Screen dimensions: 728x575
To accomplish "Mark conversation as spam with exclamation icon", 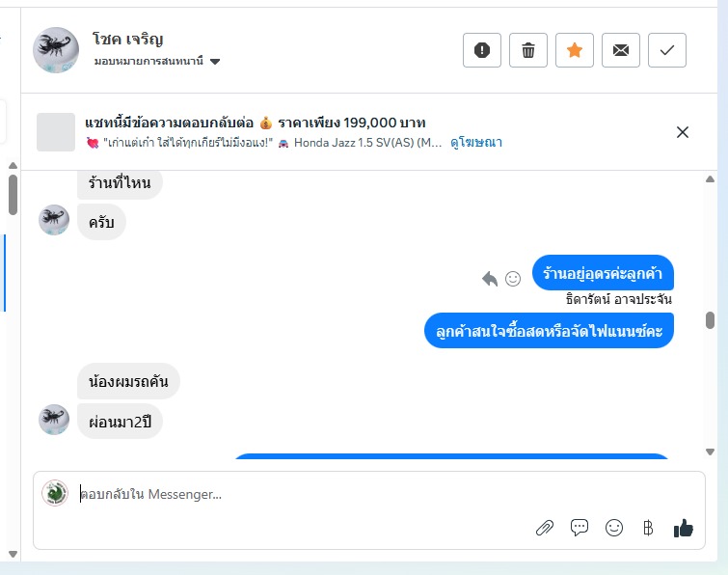I will pos(482,50).
